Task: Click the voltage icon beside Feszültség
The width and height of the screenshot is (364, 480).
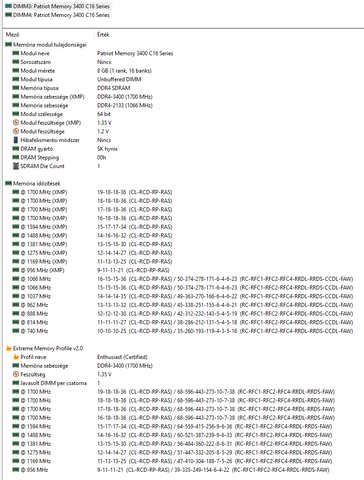Action: 16,374
